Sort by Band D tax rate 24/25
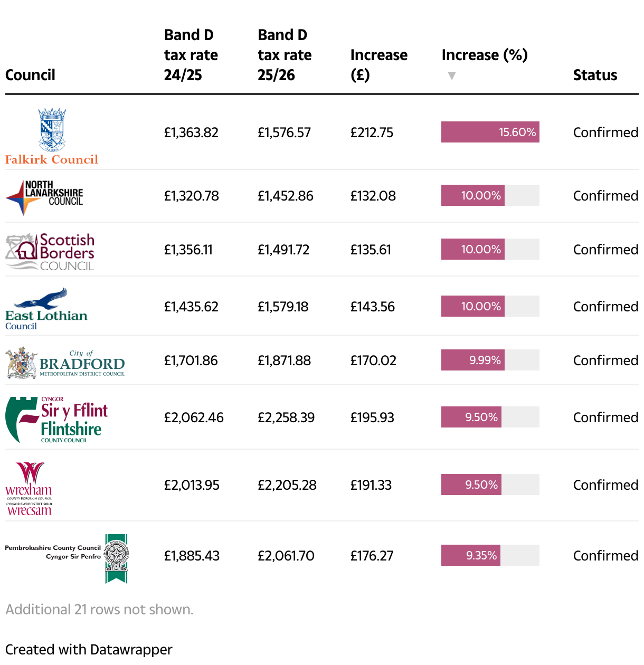 point(191,55)
